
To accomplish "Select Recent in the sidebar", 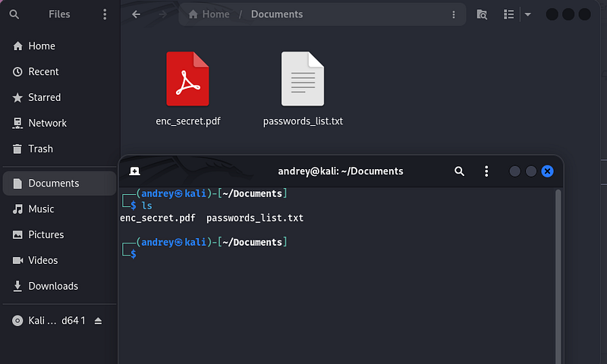I will (60, 71).
